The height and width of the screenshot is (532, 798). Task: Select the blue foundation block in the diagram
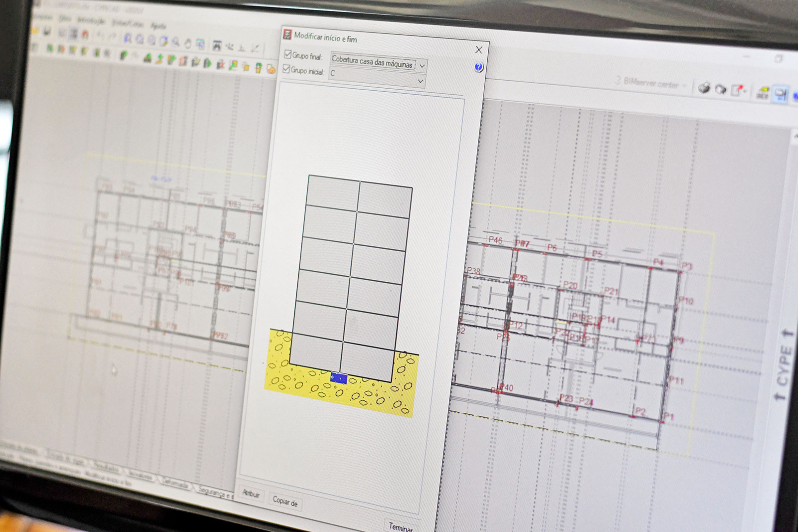pyautogui.click(x=339, y=378)
